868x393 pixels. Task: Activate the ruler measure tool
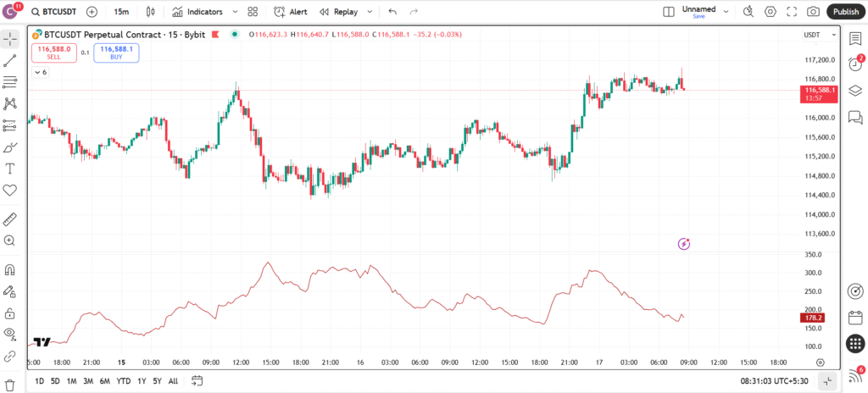[10, 219]
